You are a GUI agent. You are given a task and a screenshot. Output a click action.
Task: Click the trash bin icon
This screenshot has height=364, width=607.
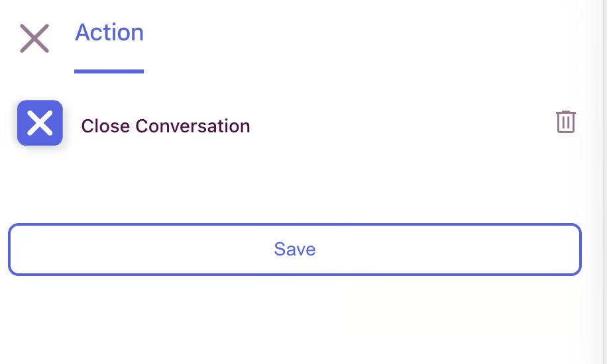pos(565,122)
